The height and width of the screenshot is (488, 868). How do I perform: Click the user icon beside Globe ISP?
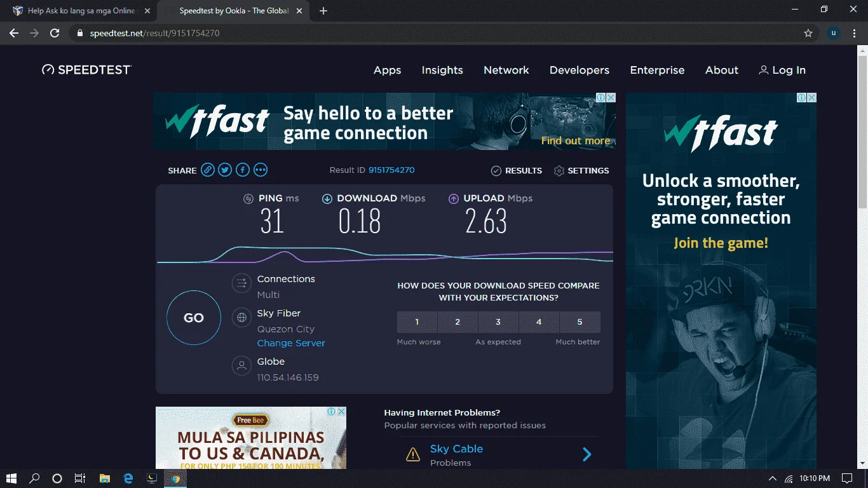241,365
